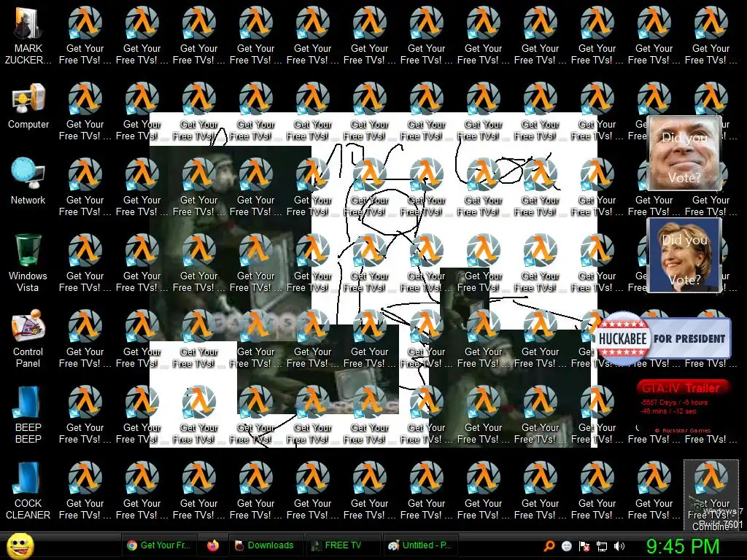Viewport: 747px width, 560px height.
Task: Switch to Chrome 'Get Your Fr...' taskbar button
Action: click(x=160, y=545)
